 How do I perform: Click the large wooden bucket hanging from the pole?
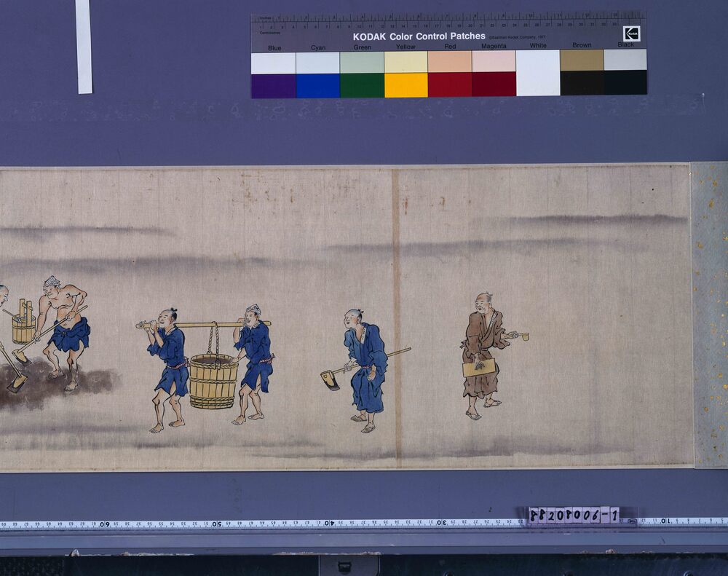[213, 381]
